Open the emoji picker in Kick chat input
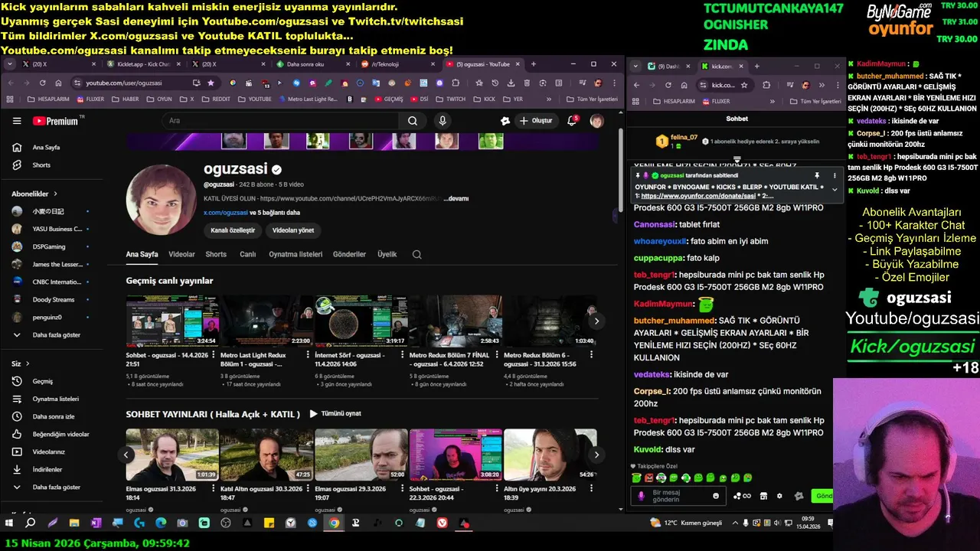The image size is (980, 551). (x=716, y=496)
